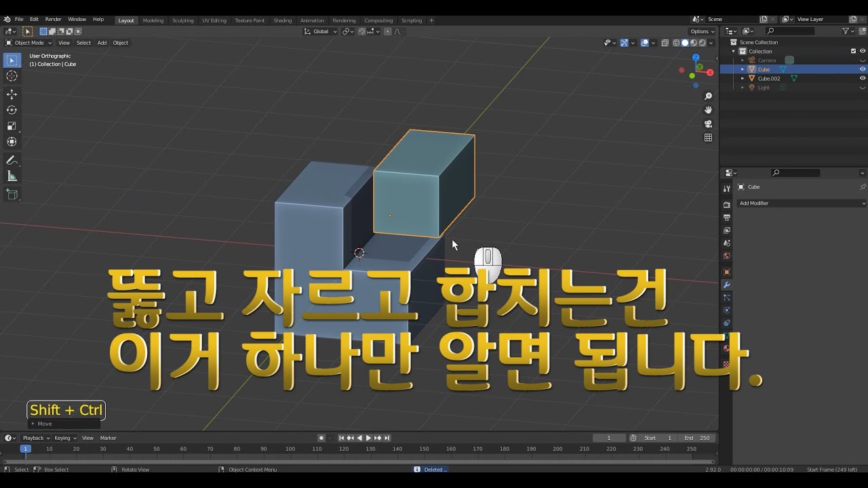
Task: Open the Global orientation dropdown
Action: click(320, 31)
